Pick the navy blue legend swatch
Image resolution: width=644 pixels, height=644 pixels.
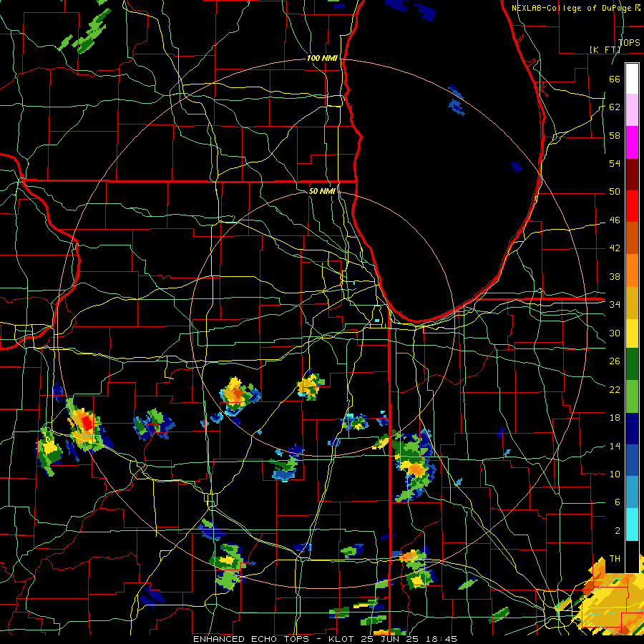632,429
